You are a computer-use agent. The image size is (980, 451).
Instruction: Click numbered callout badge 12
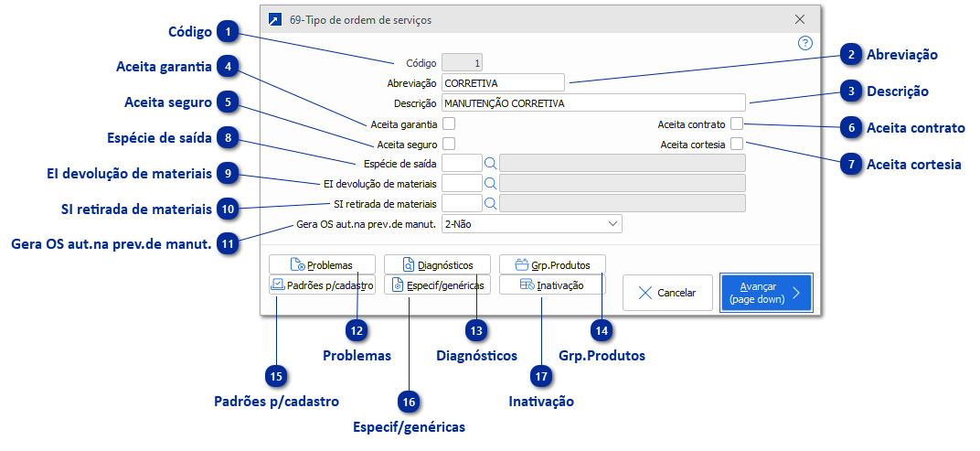point(357,329)
